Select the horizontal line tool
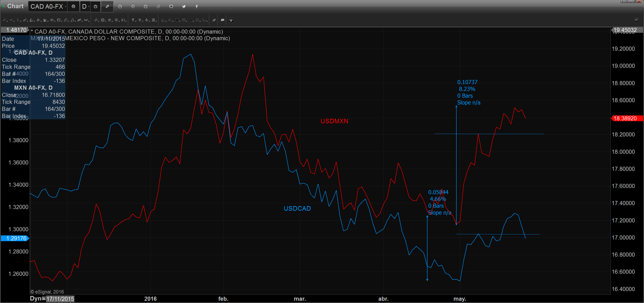 click(x=11, y=20)
